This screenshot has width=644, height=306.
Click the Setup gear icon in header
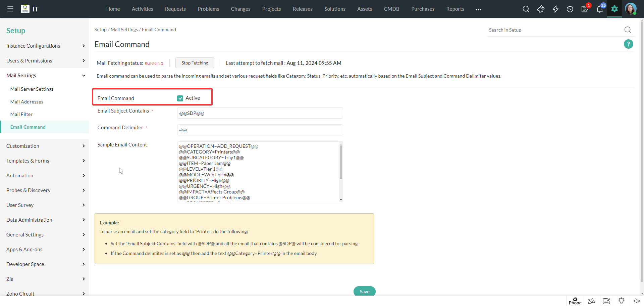(614, 9)
